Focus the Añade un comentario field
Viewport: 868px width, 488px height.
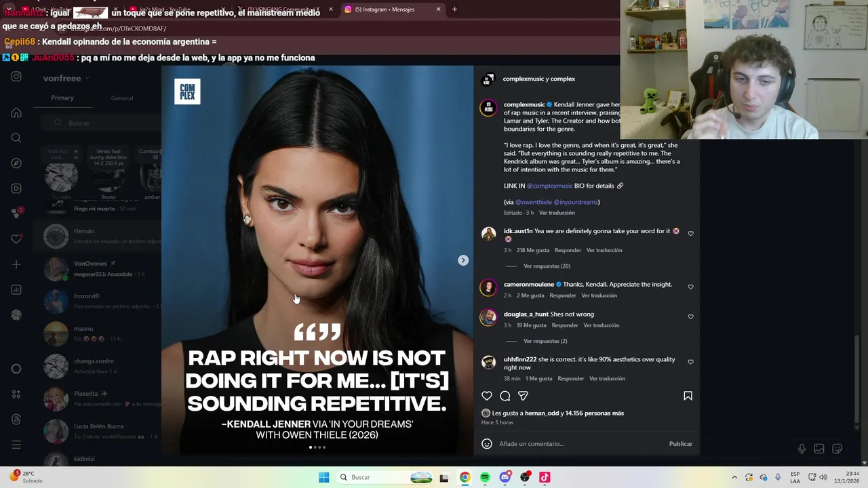tap(580, 444)
